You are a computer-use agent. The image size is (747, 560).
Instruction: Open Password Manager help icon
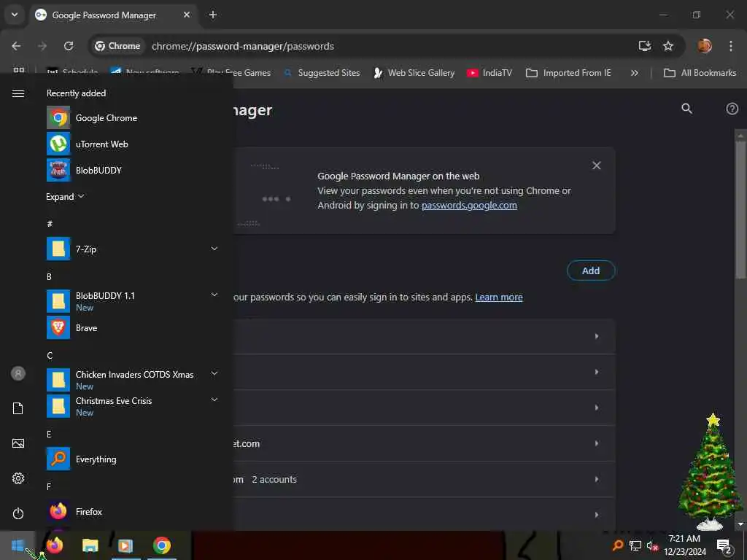point(732,109)
